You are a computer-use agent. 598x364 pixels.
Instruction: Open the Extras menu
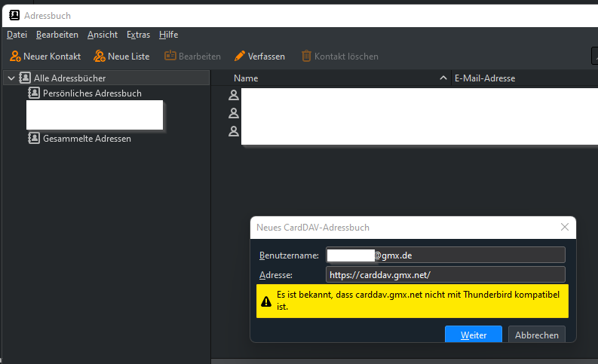coord(138,35)
